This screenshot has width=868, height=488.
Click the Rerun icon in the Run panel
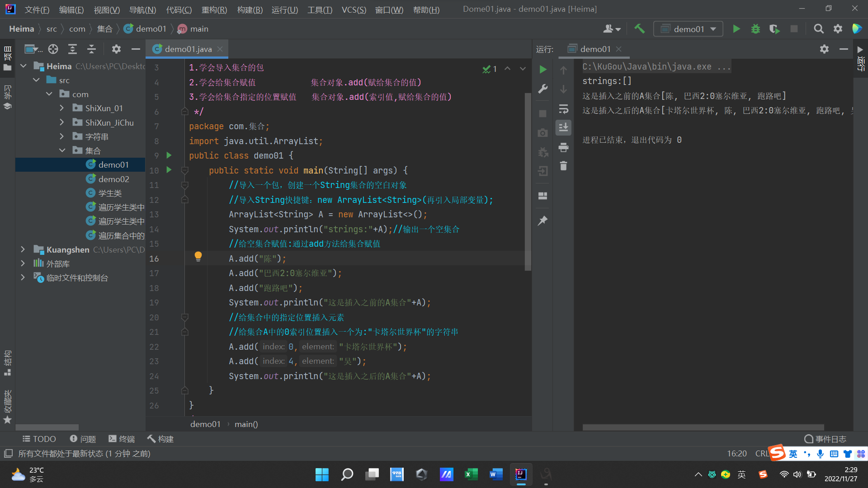pos(543,69)
